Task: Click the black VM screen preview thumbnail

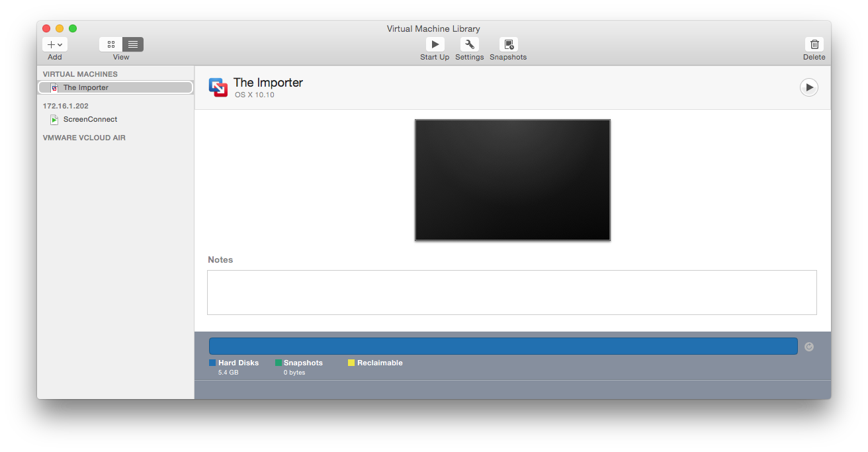Action: tap(513, 180)
